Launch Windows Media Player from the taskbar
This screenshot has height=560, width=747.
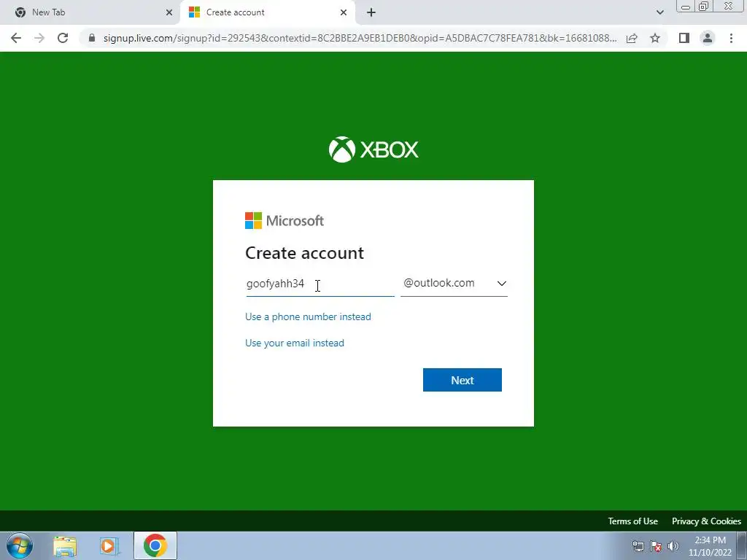109,546
